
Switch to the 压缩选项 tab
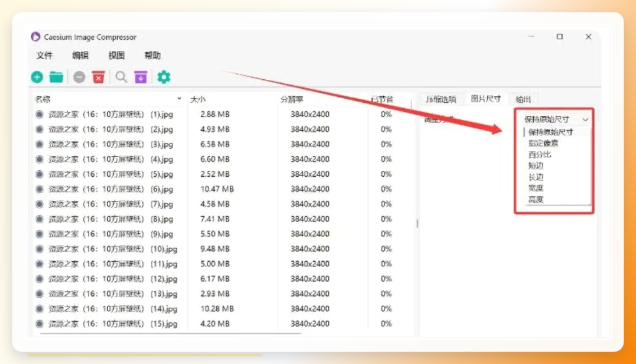click(441, 100)
